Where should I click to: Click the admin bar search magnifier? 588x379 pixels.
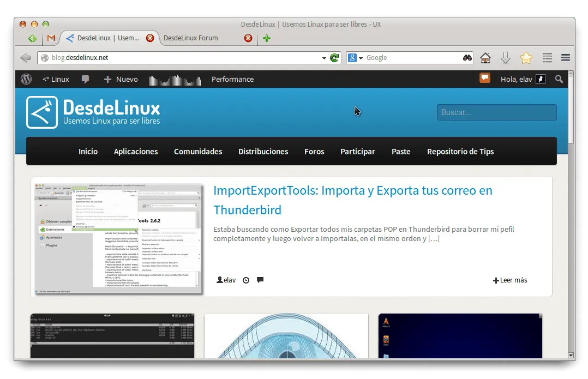tap(559, 79)
